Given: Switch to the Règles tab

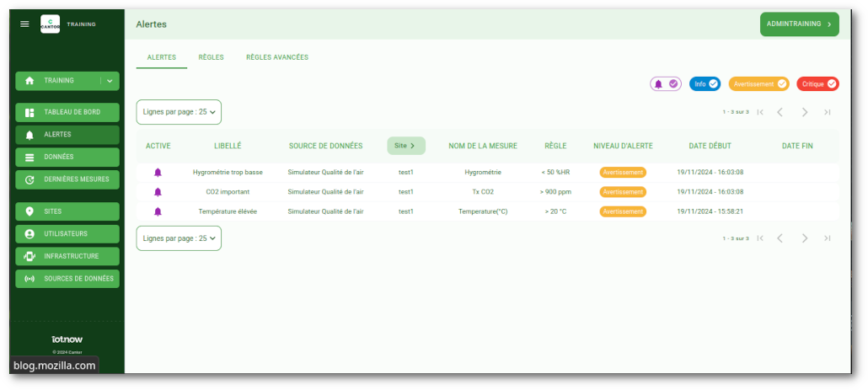Looking at the screenshot, I should pyautogui.click(x=211, y=57).
